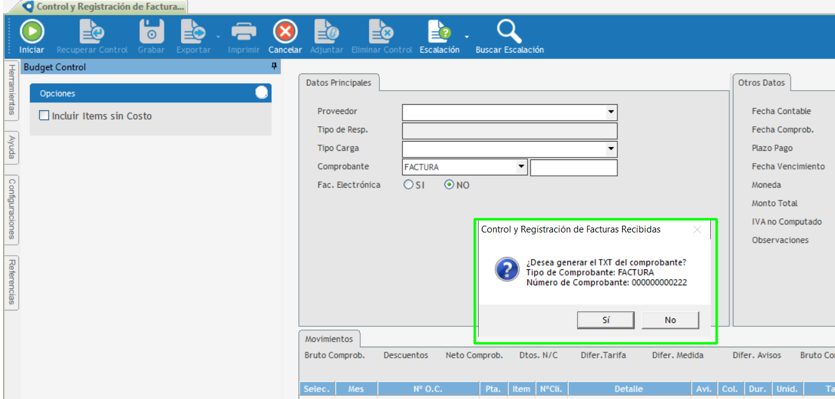Screen dimensions: 835x399
Task: Click the Monto Total label
Action: point(774,203)
